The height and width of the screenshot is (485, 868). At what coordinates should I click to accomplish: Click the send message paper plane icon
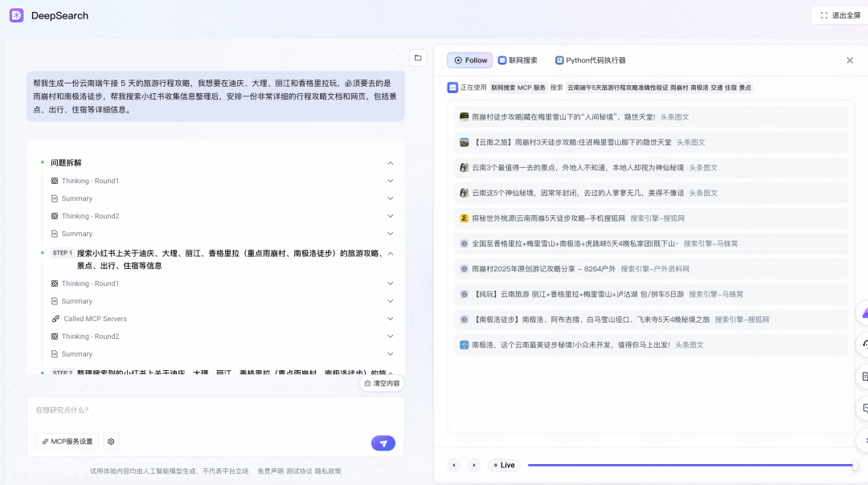(x=383, y=442)
